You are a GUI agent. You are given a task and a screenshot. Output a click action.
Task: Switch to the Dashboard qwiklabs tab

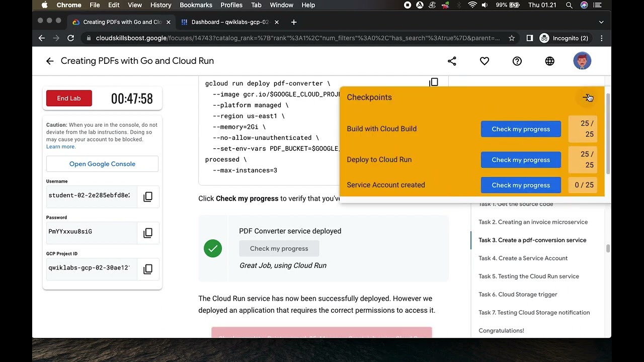point(230,22)
